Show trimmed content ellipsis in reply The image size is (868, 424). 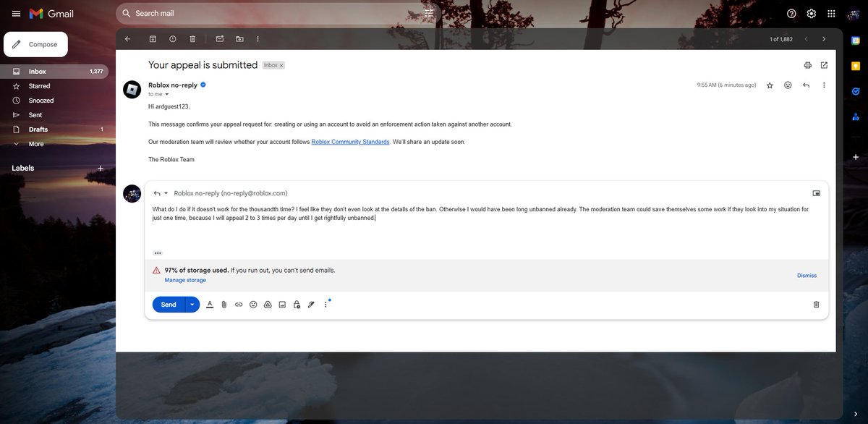(x=158, y=253)
